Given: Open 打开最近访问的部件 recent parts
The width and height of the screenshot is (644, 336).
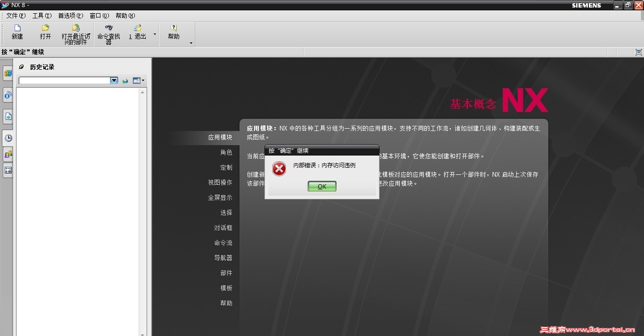Looking at the screenshot, I should 75,28.
